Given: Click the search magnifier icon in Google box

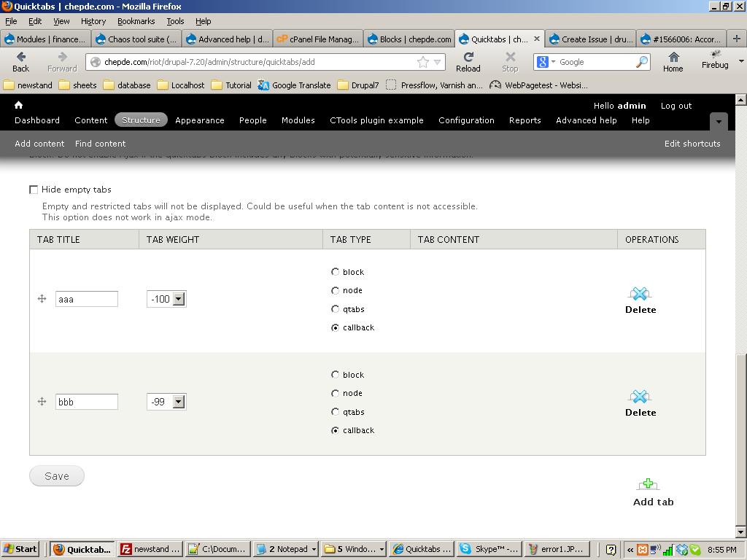Looking at the screenshot, I should coord(642,62).
